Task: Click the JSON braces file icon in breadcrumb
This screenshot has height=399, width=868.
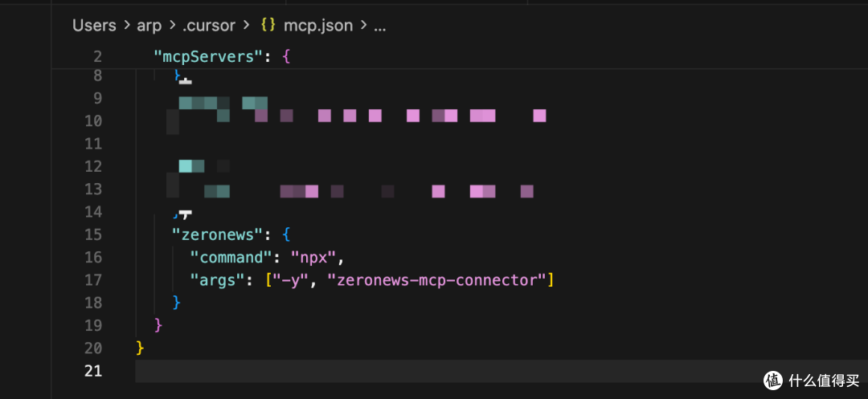Action: click(268, 26)
